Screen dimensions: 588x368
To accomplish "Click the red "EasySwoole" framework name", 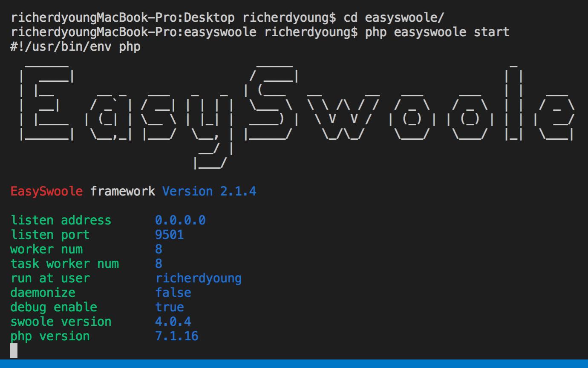I will [x=46, y=191].
